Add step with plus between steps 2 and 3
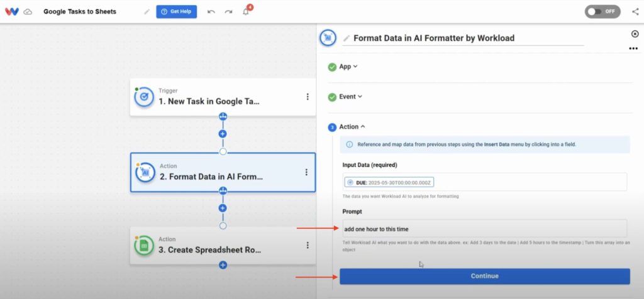This screenshot has width=644, height=299. [x=223, y=208]
